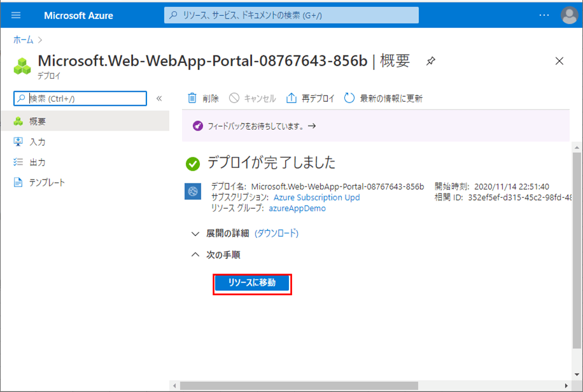Image resolution: width=583 pixels, height=392 pixels.
Task: Open the more options ellipsis in header
Action: 544,15
